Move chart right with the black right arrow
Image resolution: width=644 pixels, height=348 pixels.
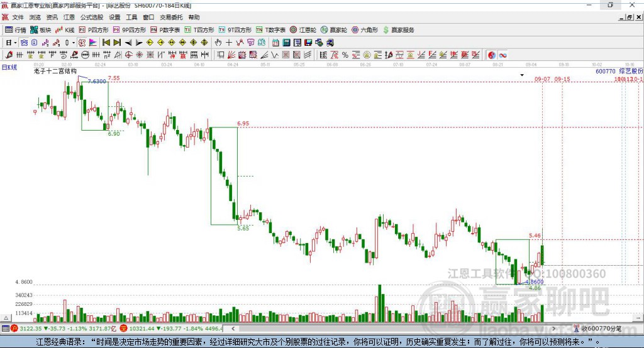tap(139, 42)
